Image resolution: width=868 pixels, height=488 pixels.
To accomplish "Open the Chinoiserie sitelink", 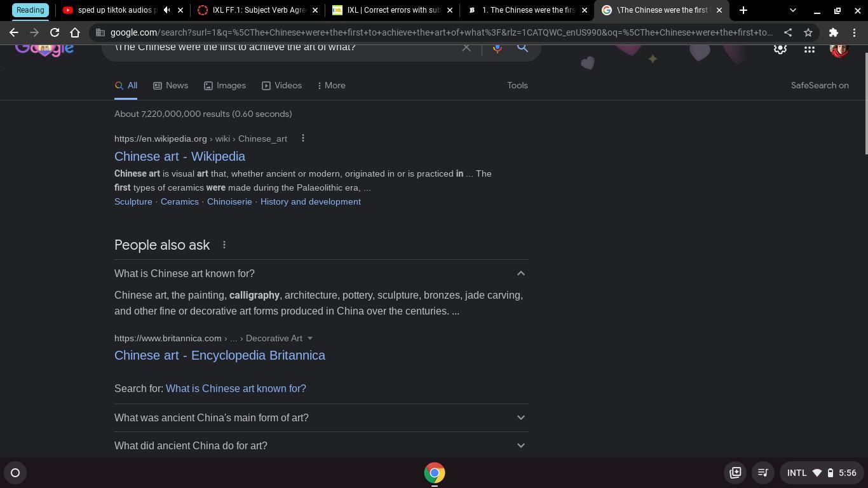I will pos(229,201).
